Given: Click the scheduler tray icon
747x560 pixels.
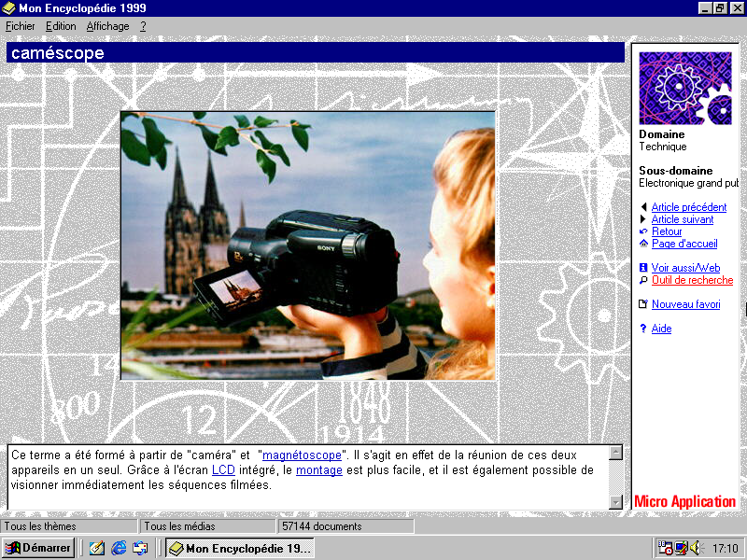Looking at the screenshot, I should click(x=665, y=548).
